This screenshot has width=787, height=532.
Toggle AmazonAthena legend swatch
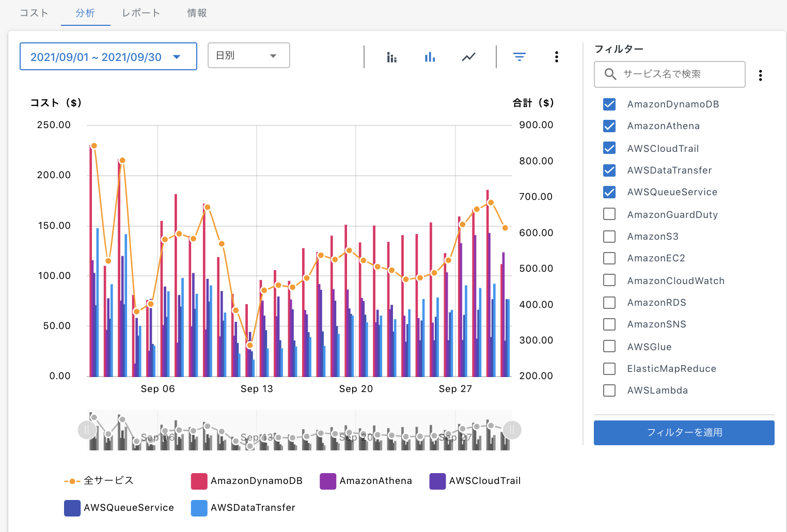tap(328, 481)
